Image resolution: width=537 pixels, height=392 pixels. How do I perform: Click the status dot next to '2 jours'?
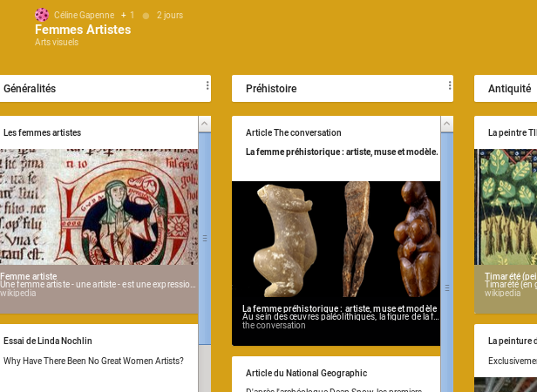[x=146, y=16]
